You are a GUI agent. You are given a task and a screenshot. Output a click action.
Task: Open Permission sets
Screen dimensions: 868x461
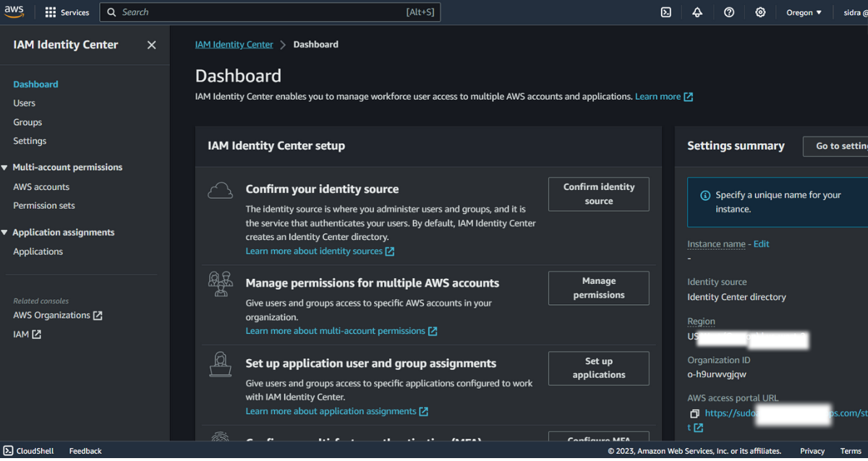(x=44, y=206)
